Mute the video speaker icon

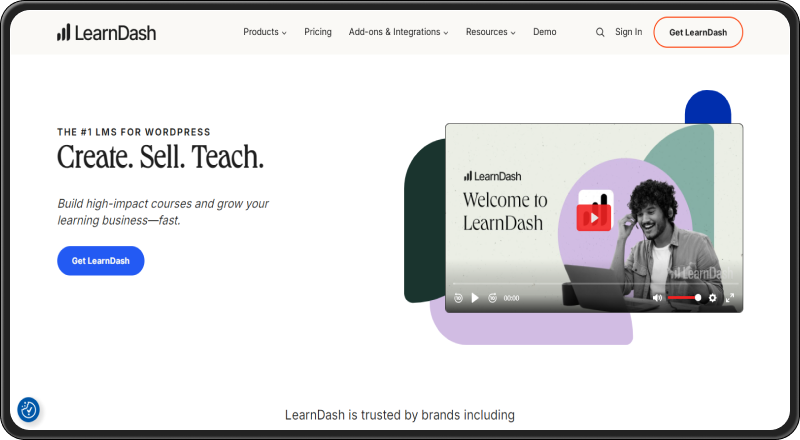[x=657, y=298]
